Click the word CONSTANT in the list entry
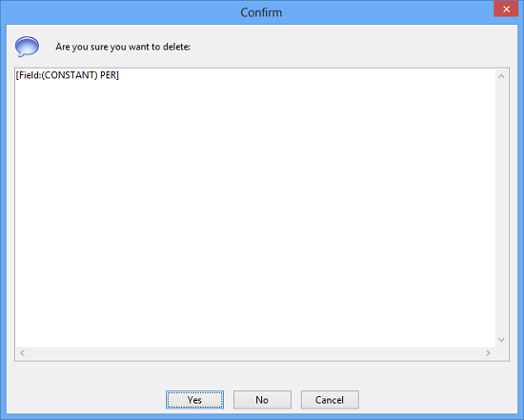This screenshot has height=420, width=524. coord(70,75)
